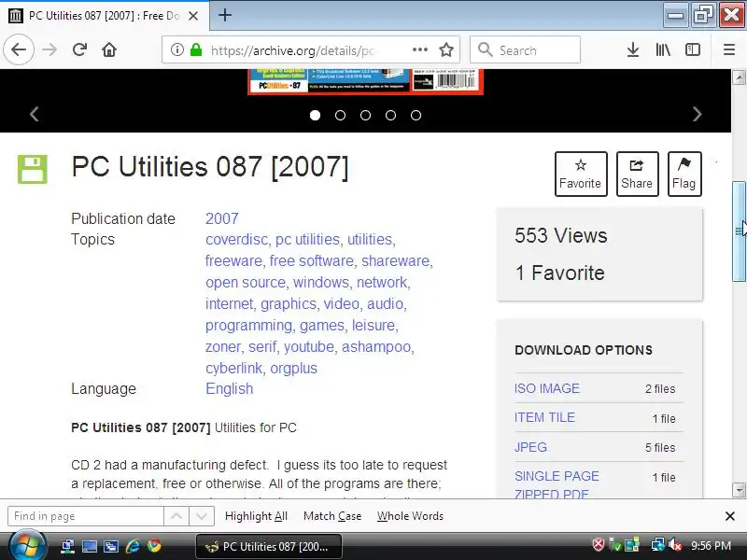Toggle the sidebar view icon
Screen dimensions: 747x560
(x=692, y=49)
